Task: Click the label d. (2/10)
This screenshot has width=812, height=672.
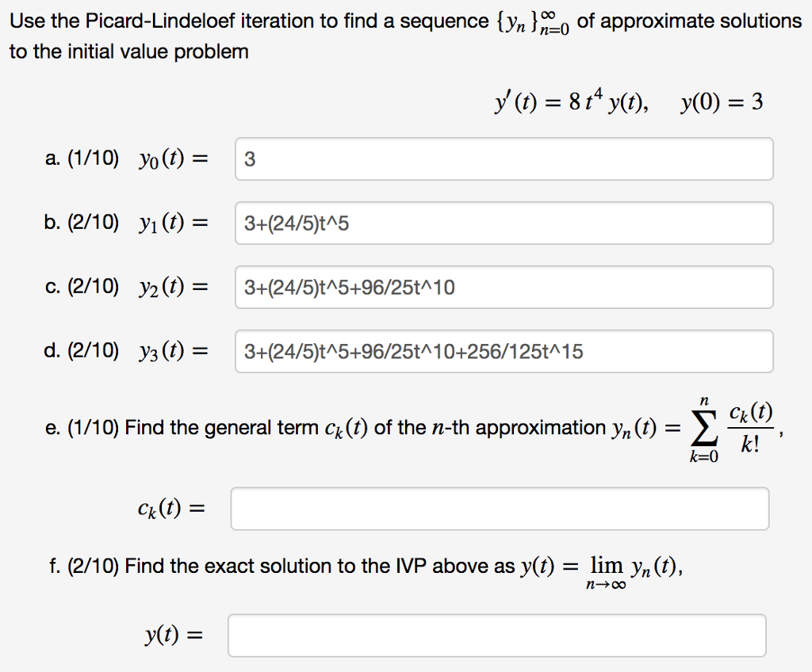Action: coord(76,351)
